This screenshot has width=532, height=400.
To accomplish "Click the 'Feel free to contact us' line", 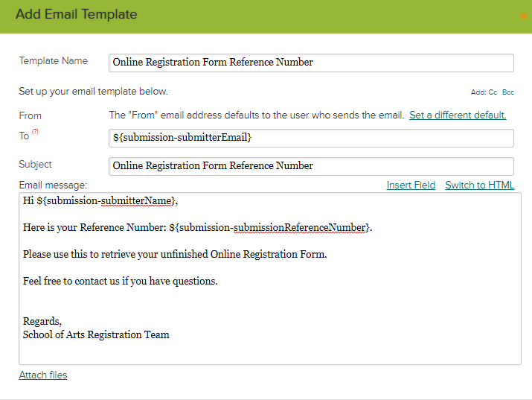I will pyautogui.click(x=121, y=281).
